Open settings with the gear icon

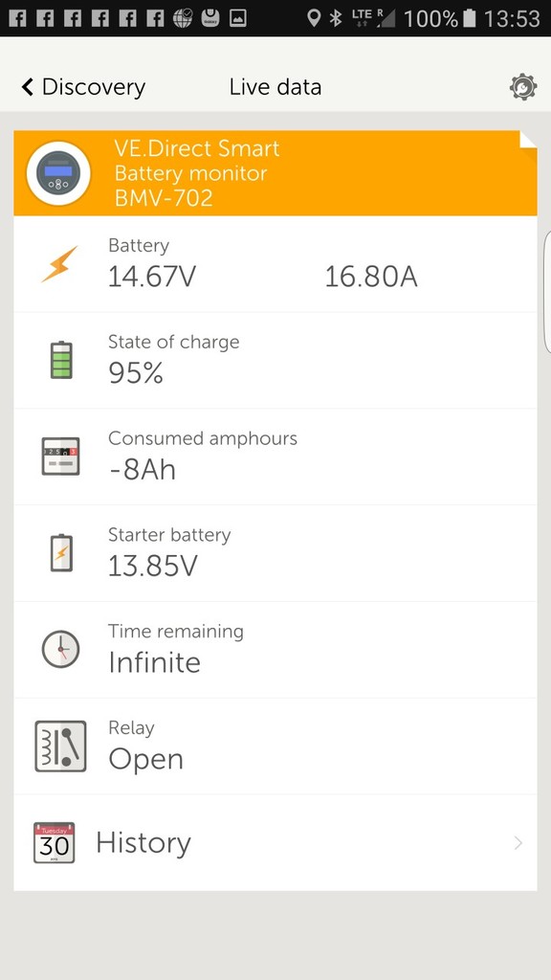(x=523, y=87)
